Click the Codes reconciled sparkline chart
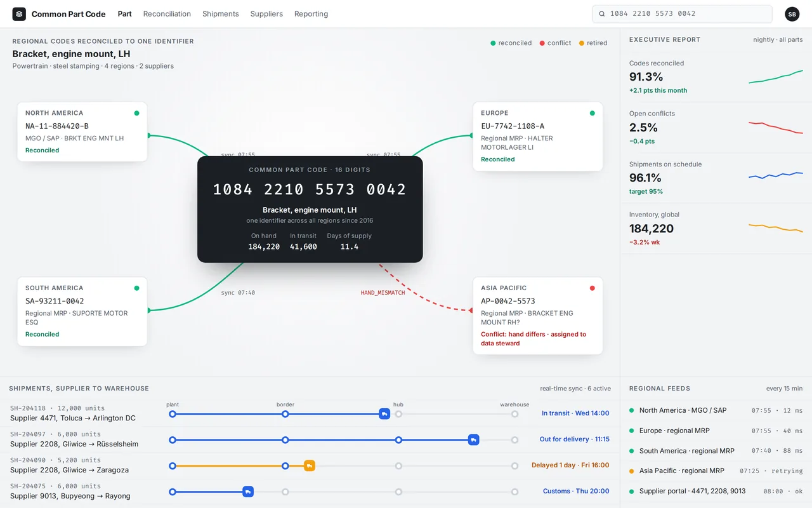The width and height of the screenshot is (812, 508). [776, 77]
